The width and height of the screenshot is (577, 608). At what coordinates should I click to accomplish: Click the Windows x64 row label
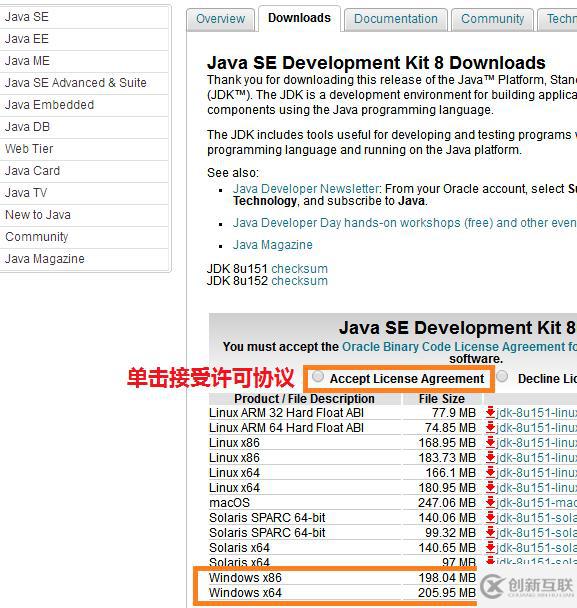click(245, 593)
